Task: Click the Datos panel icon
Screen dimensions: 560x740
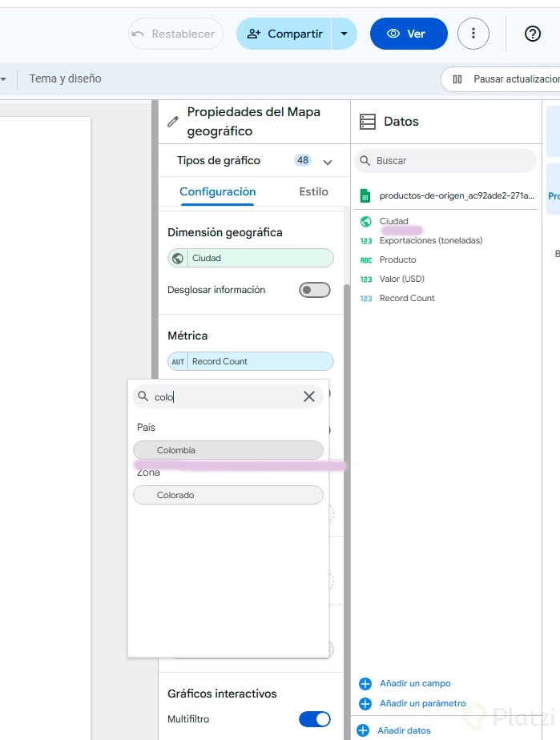Action: (x=368, y=122)
